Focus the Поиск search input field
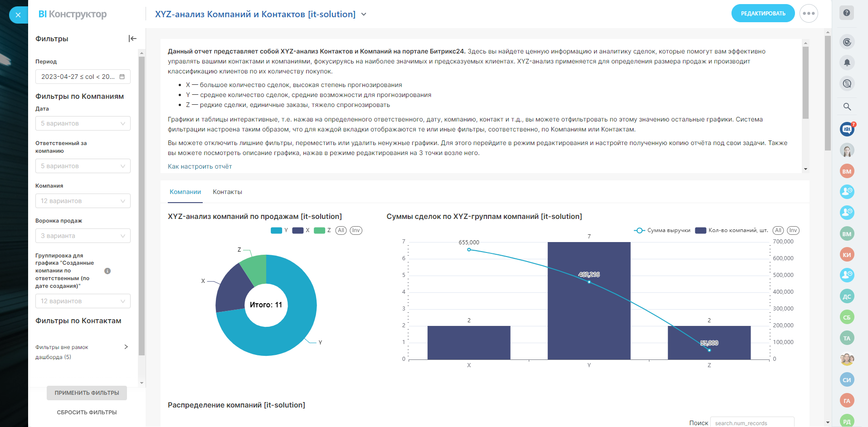 coord(752,422)
